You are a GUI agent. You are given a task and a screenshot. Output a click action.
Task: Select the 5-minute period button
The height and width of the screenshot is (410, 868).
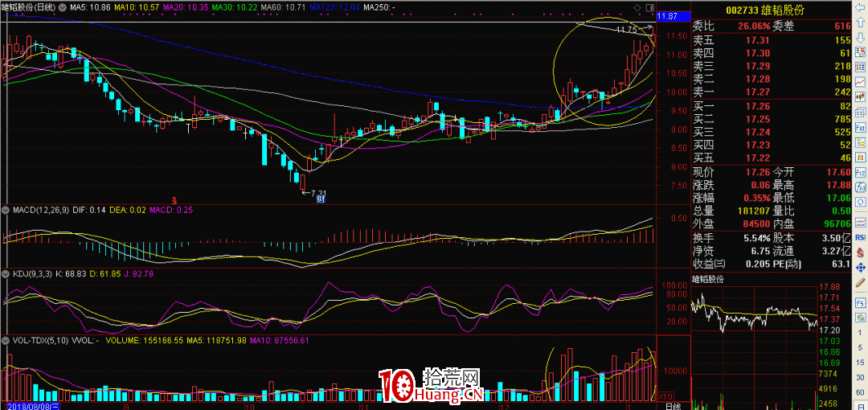[860, 347]
